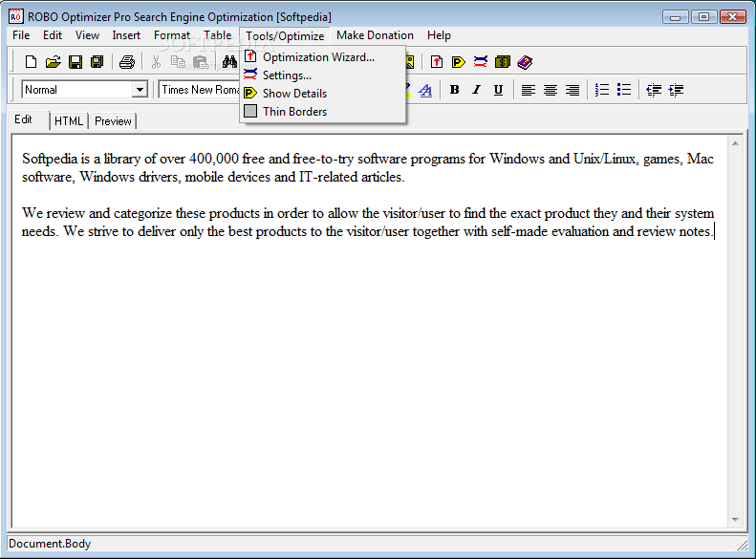Open the Times New Roman font box
Image resolution: width=756 pixels, height=559 pixels.
[x=200, y=90]
